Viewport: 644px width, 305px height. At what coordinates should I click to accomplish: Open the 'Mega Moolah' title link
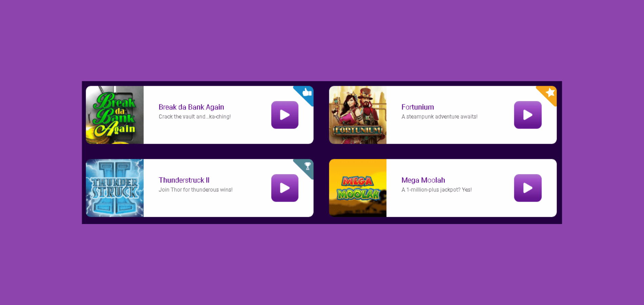423,180
